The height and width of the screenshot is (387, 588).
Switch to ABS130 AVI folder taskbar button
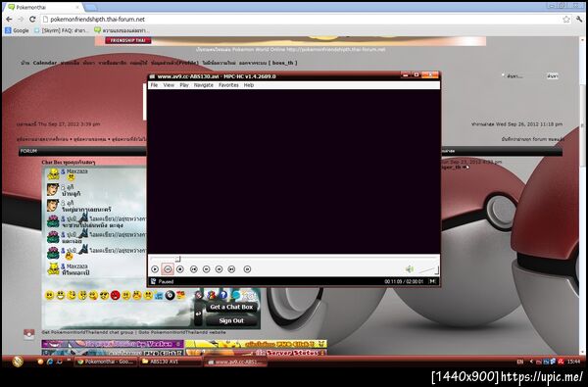171,362
